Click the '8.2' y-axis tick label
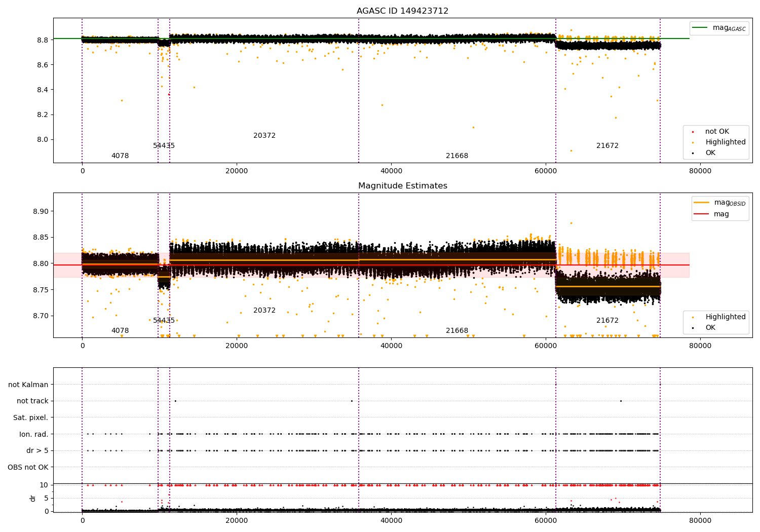Screen dimensions: 760x532 (43, 115)
